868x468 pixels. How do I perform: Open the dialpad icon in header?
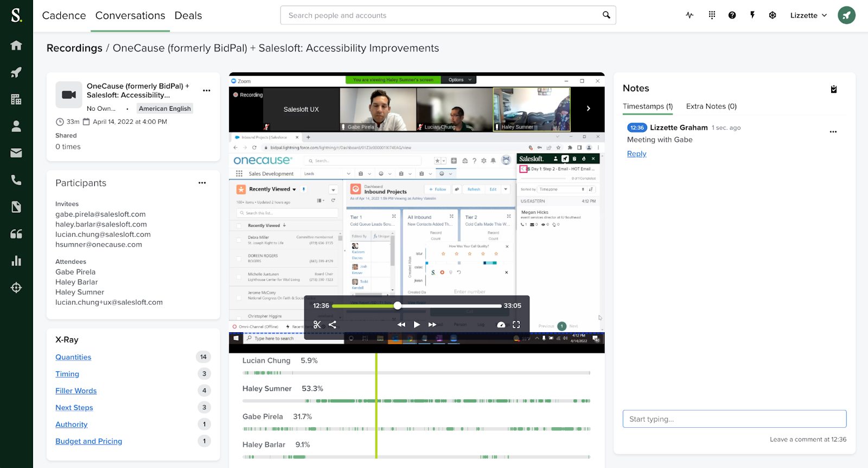click(x=712, y=15)
